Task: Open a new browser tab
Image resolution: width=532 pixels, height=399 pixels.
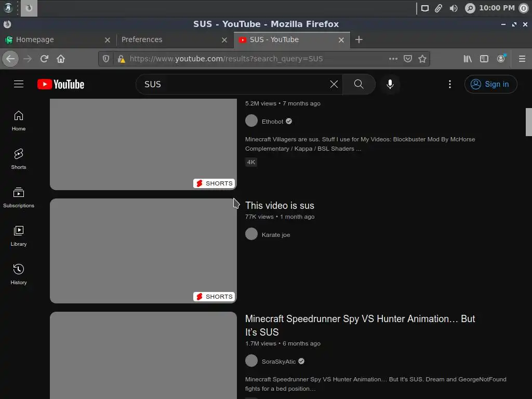Action: pos(359,39)
